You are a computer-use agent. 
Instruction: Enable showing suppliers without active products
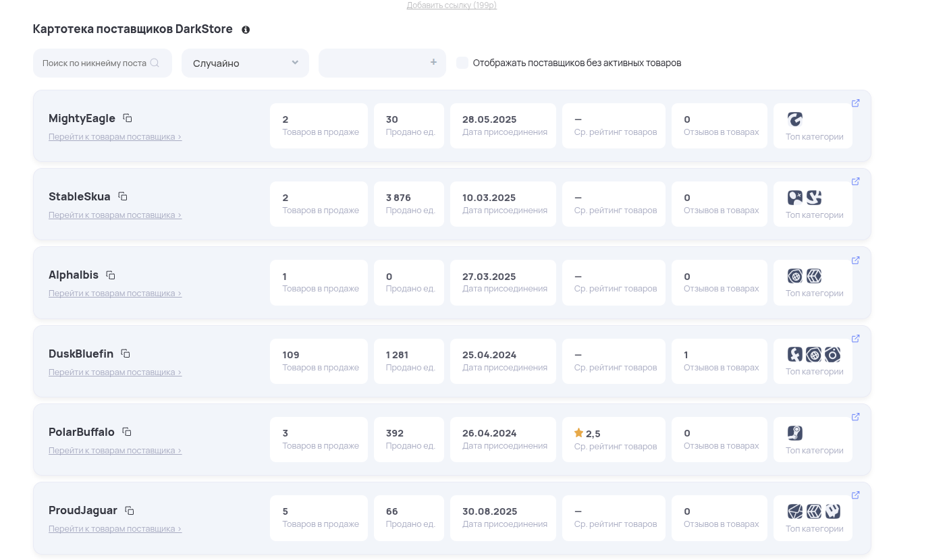point(462,63)
